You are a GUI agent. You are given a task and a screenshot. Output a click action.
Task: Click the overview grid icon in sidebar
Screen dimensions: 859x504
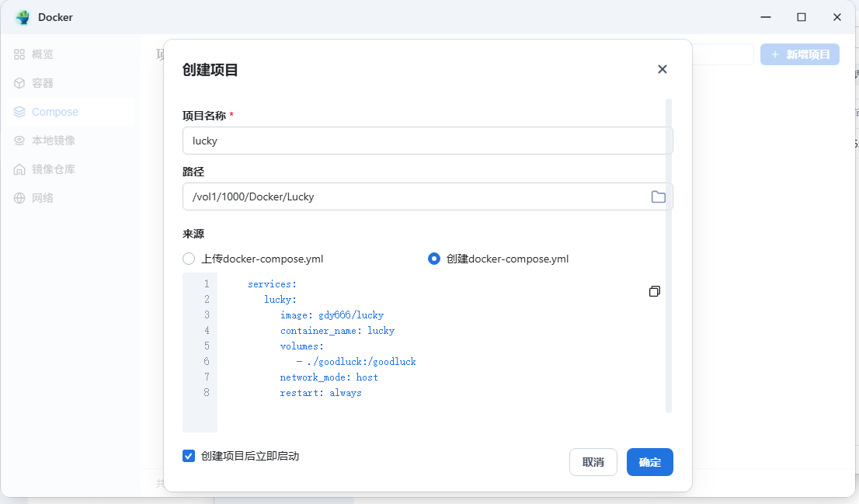point(19,54)
